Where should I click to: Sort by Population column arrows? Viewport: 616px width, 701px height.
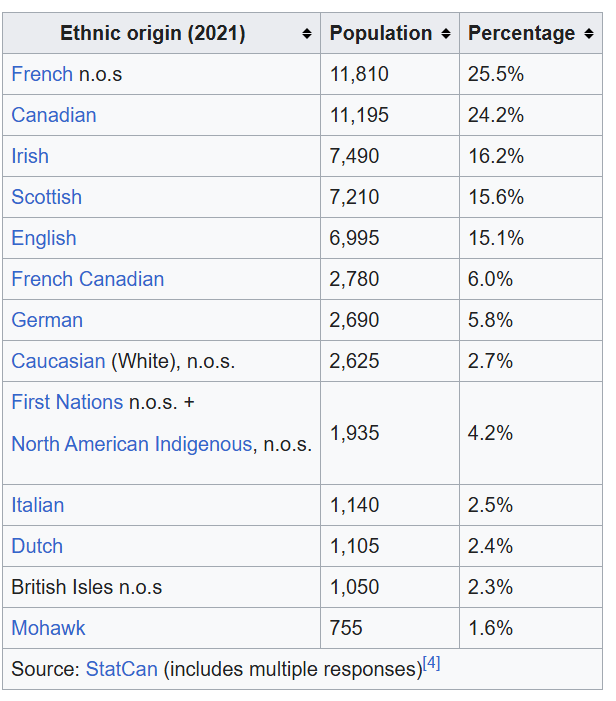(x=446, y=34)
